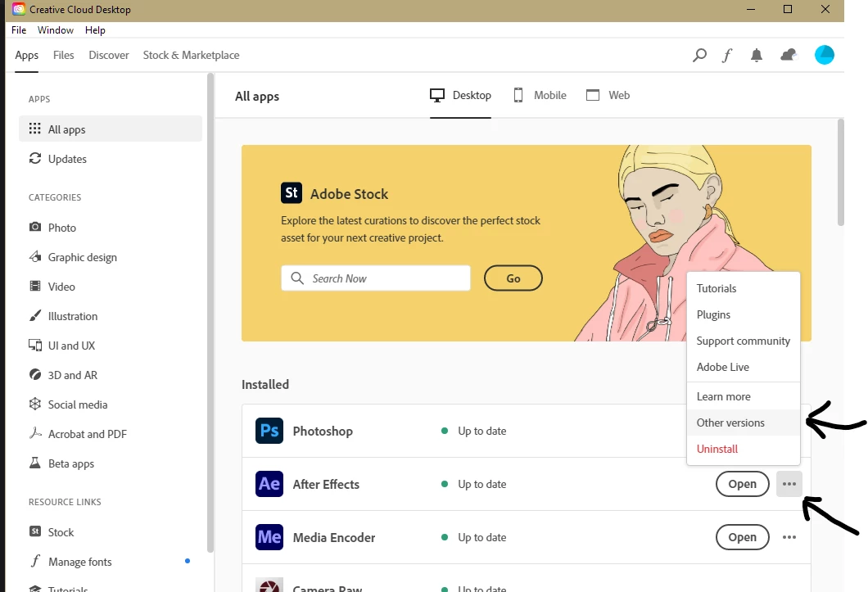Viewport: 868px width, 592px height.
Task: Switch to the Files tab
Action: (x=64, y=55)
